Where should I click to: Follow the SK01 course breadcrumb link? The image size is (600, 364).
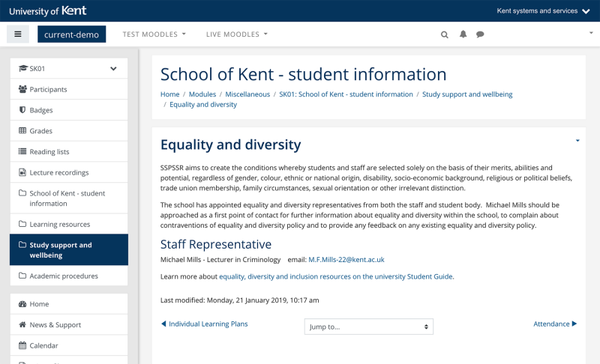tap(346, 94)
